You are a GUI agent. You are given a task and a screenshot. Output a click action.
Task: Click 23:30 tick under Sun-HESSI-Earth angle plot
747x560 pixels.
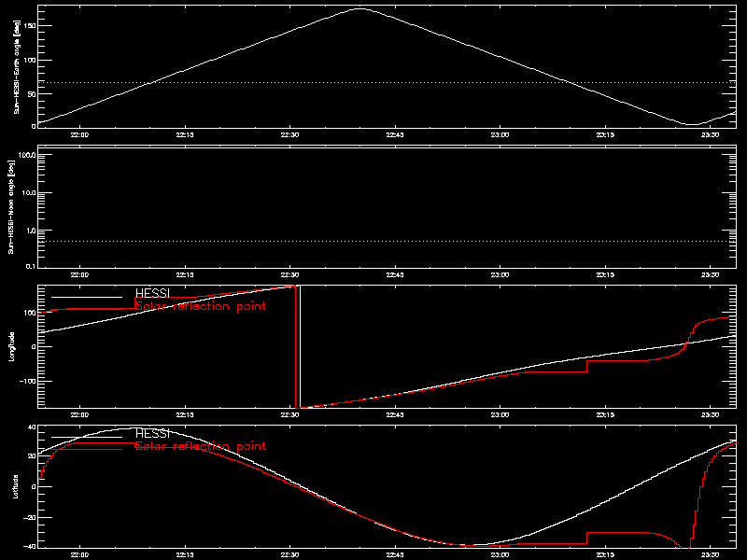(710, 135)
